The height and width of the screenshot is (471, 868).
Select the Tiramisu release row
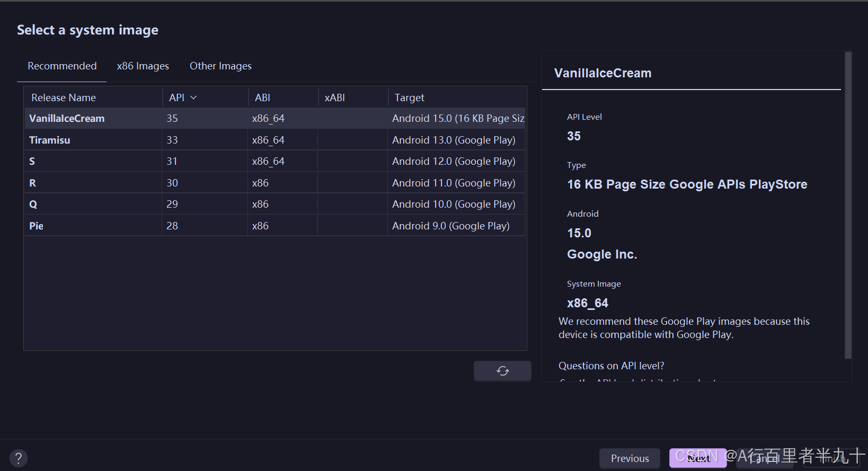[274, 140]
